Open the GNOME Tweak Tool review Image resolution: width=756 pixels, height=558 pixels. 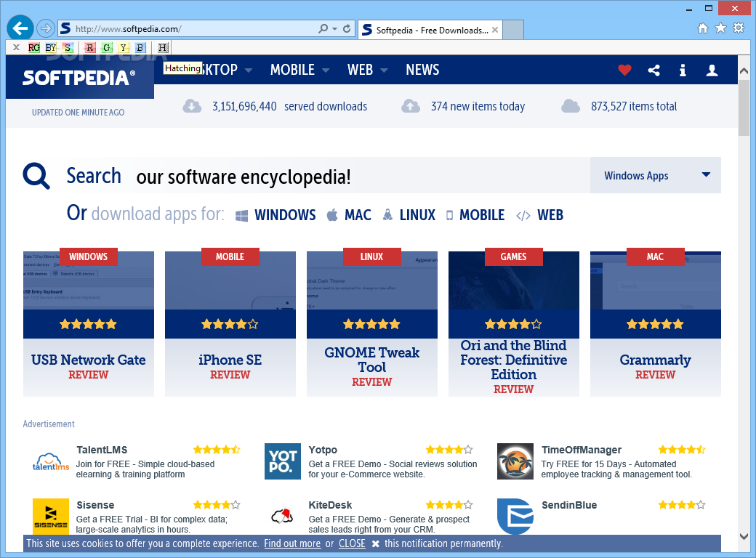point(372,324)
